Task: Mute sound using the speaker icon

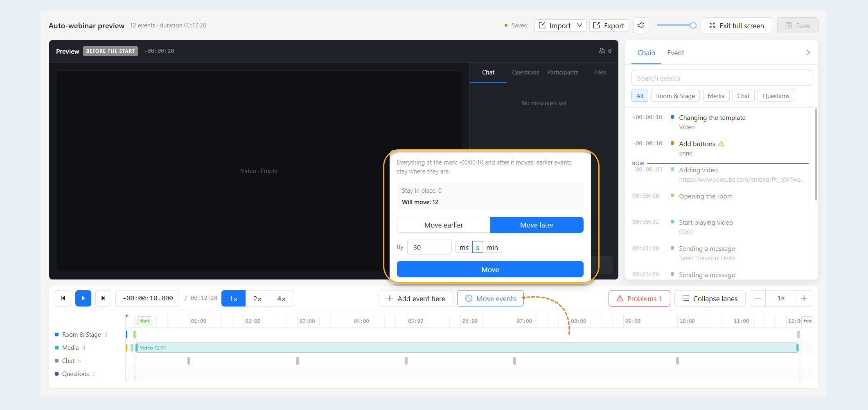Action: pyautogui.click(x=641, y=25)
